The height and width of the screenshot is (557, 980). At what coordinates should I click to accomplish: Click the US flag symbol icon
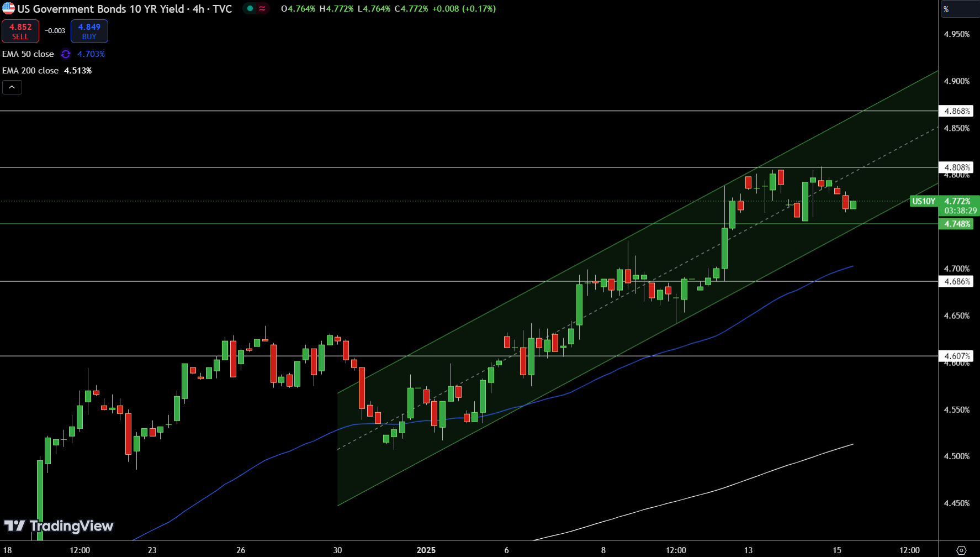[x=8, y=8]
